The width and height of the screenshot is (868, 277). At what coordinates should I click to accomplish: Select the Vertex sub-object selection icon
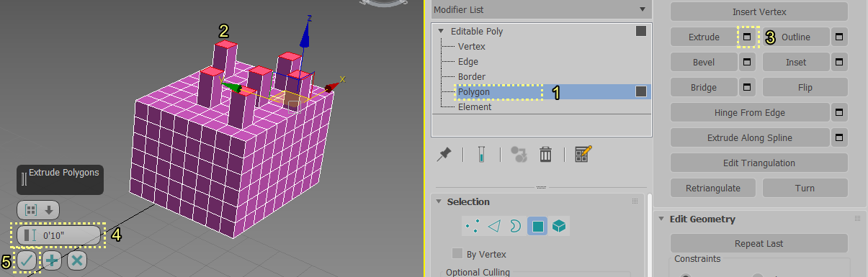tap(473, 227)
